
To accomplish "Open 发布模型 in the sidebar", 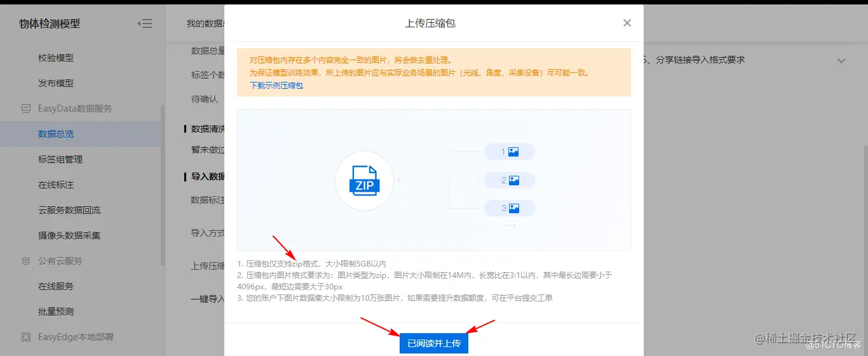I will [56, 83].
